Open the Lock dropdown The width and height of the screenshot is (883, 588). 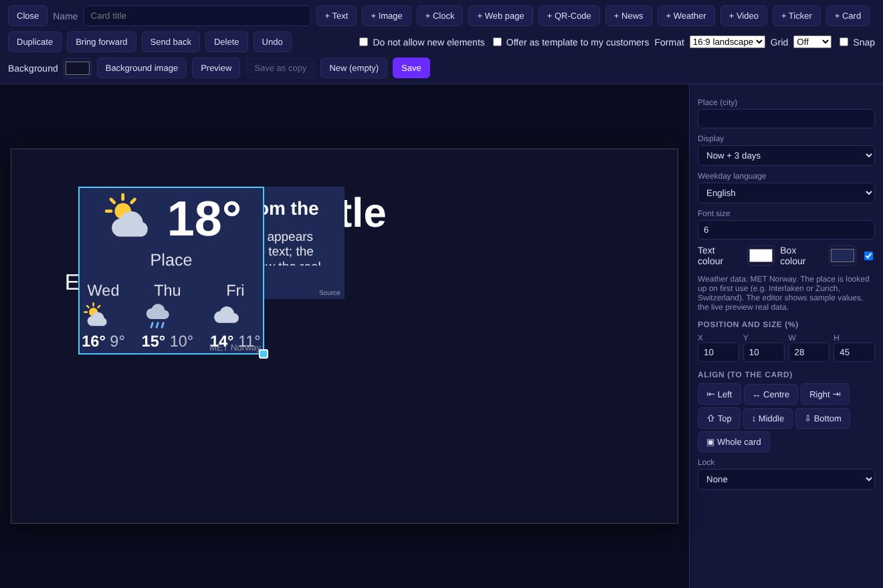786,479
